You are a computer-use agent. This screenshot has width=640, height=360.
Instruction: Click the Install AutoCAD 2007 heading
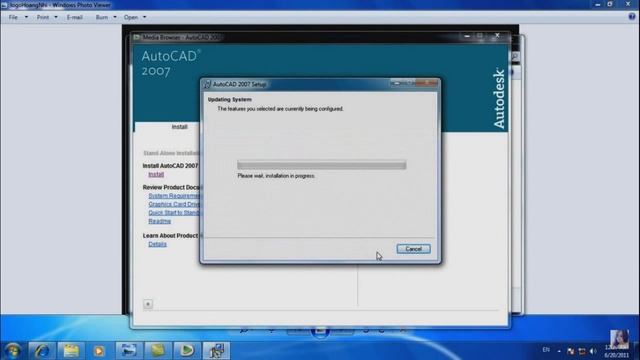click(171, 166)
